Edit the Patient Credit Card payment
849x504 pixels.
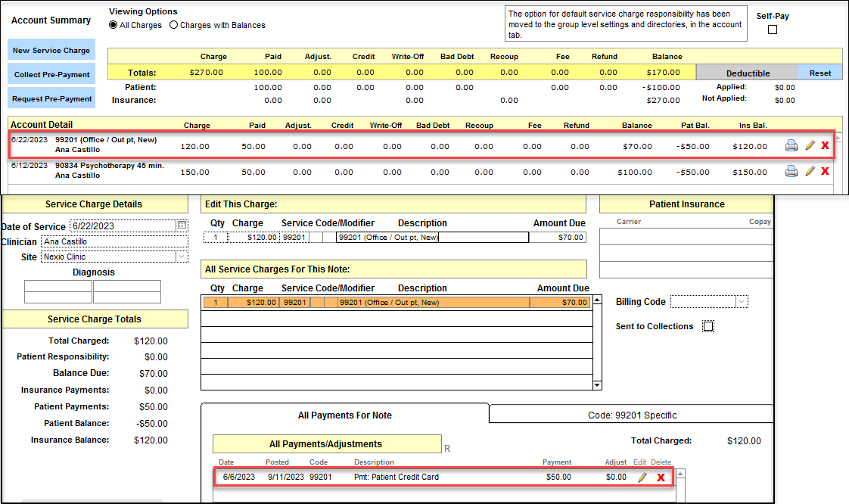642,478
